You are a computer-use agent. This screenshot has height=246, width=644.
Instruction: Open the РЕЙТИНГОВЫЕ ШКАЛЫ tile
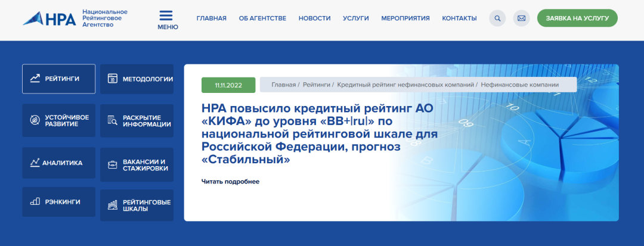[137, 205]
